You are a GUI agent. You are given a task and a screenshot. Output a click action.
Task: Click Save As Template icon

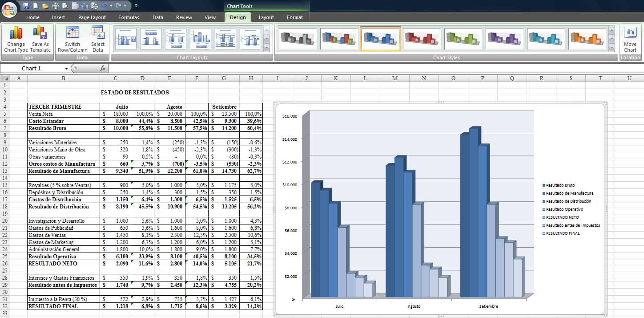point(40,39)
